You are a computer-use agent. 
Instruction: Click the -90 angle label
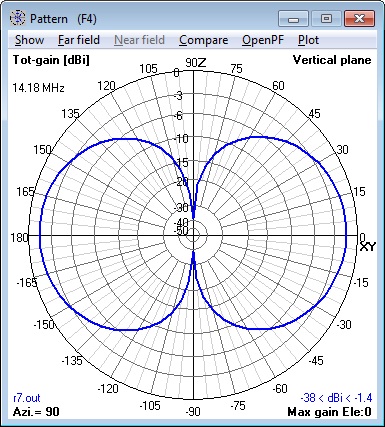click(192, 411)
